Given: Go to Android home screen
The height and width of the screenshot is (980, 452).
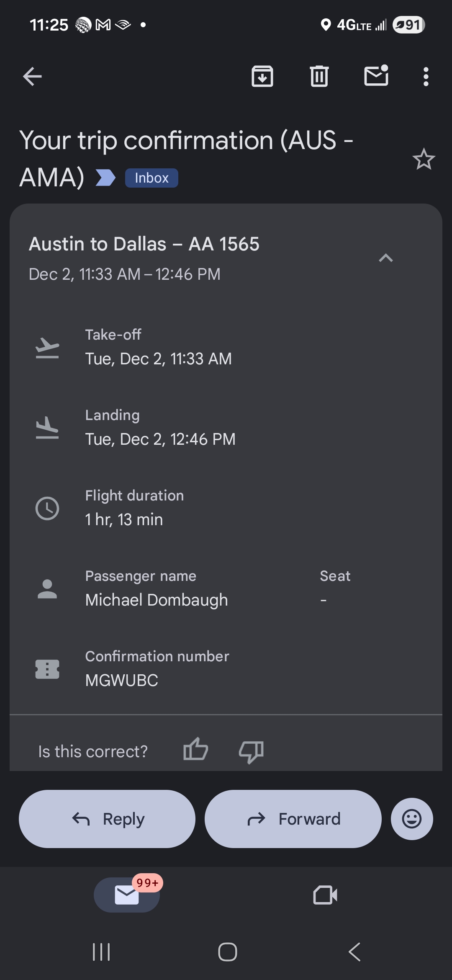Looking at the screenshot, I should (227, 952).
